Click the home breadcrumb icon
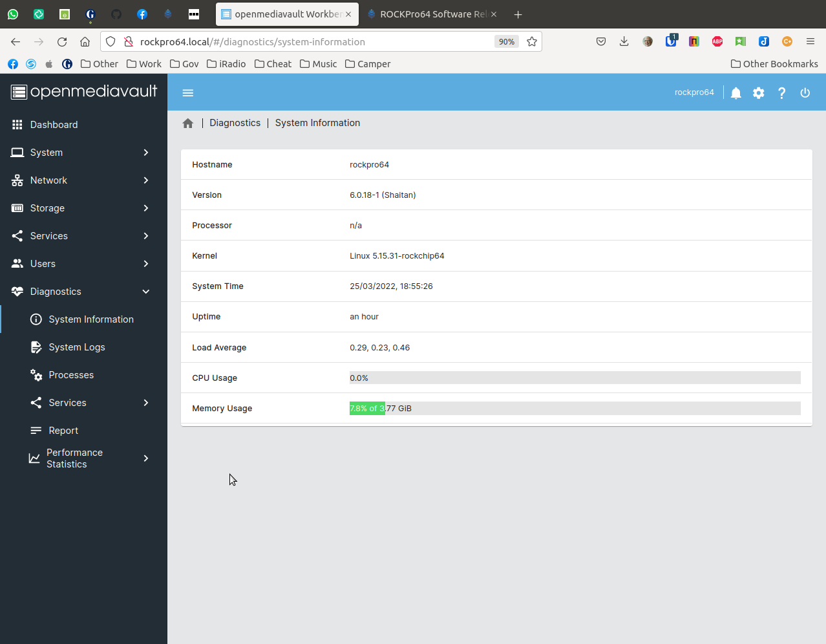The image size is (826, 644). 188,123
